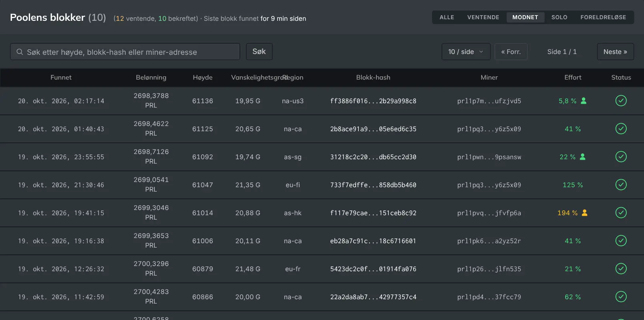Open block hash f117e79cae...151ceb8c92
This screenshot has width=644, height=320.
[x=373, y=213]
